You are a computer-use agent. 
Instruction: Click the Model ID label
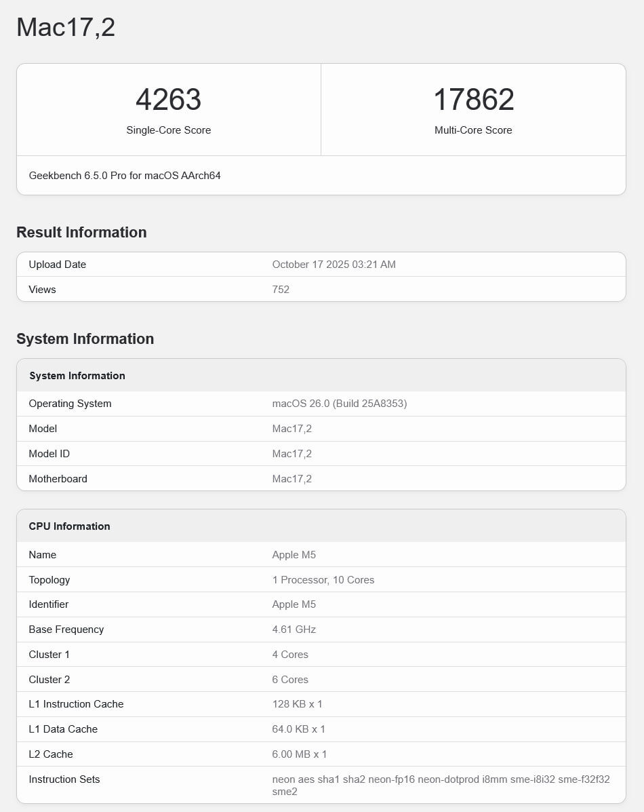click(49, 454)
